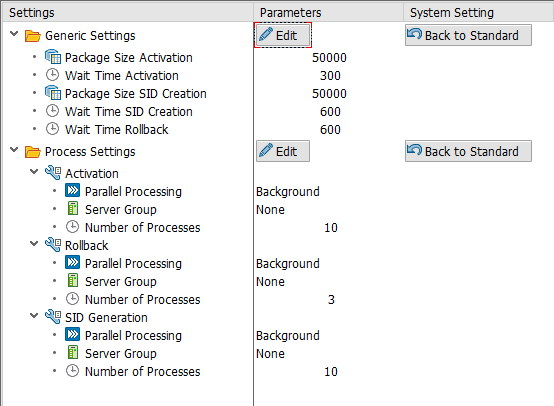Click value 3 for Rollback processes
This screenshot has width=554, height=406.
(331, 300)
